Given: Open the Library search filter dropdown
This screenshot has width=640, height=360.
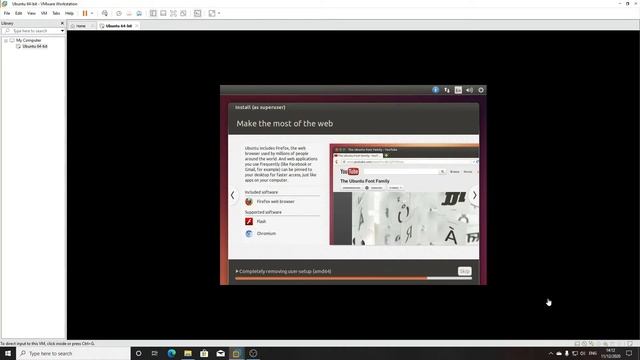Looking at the screenshot, I should pyautogui.click(x=62, y=31).
